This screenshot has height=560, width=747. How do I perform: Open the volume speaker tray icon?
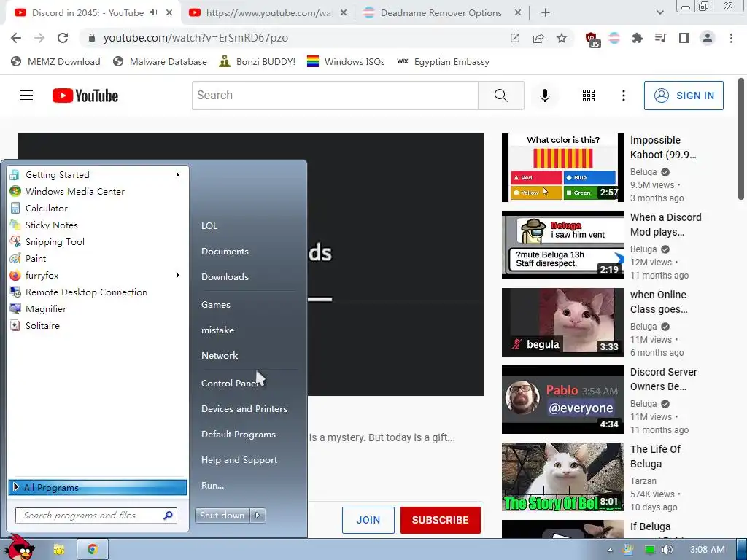(x=667, y=550)
